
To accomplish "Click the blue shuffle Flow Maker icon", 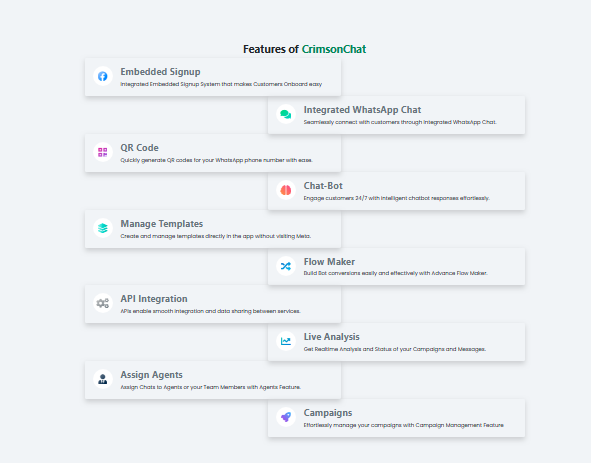I will (x=286, y=266).
